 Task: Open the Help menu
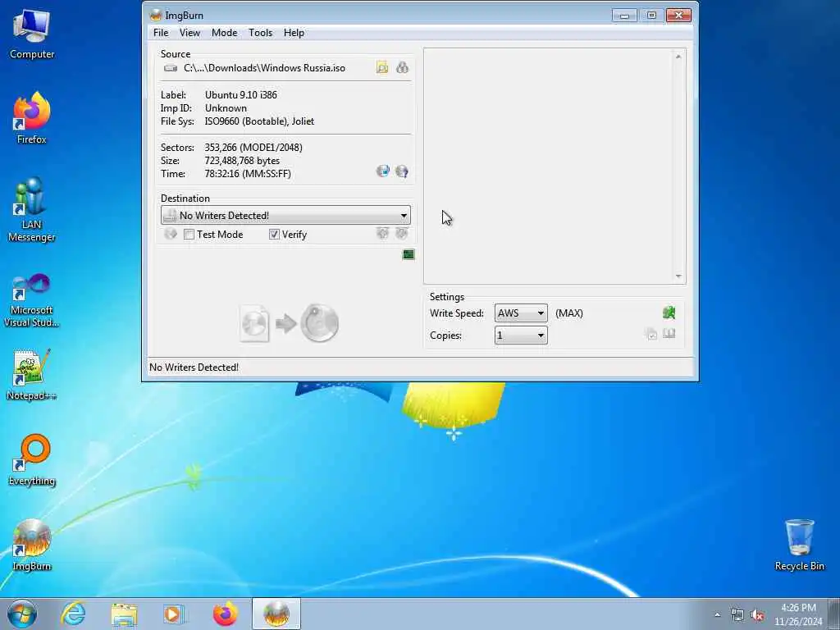(x=294, y=33)
